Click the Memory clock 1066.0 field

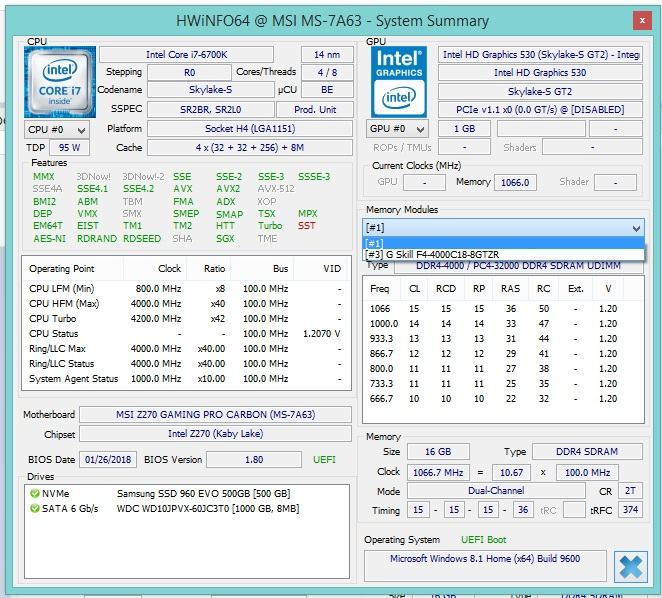click(515, 182)
